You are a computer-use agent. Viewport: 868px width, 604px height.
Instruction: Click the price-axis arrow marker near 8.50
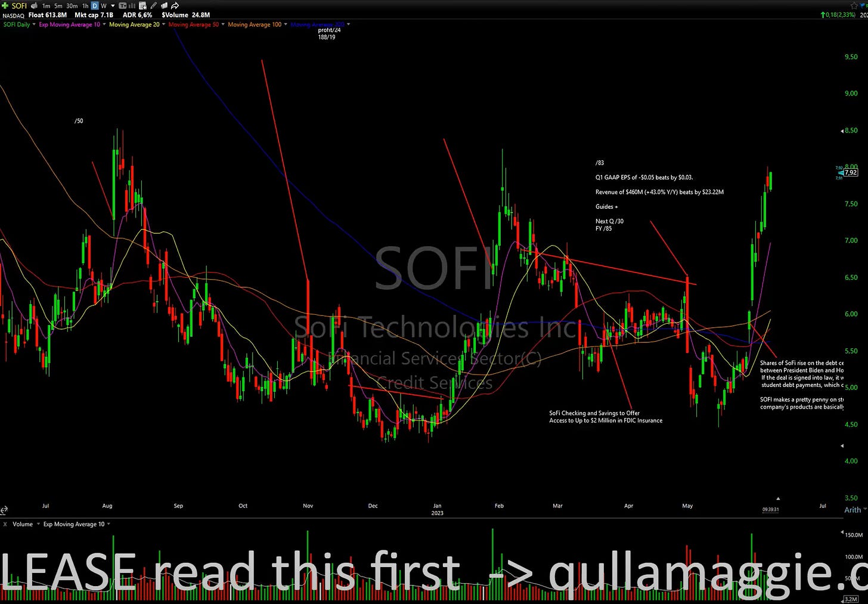point(842,131)
